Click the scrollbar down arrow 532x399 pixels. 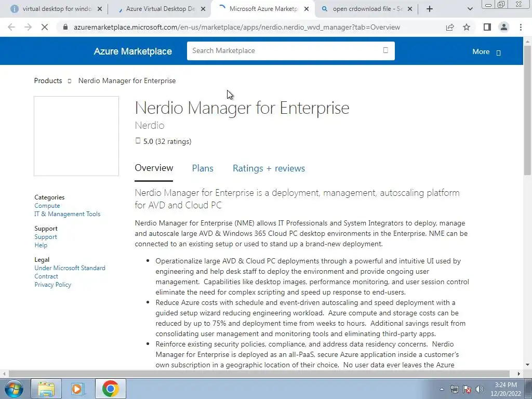[527, 365]
